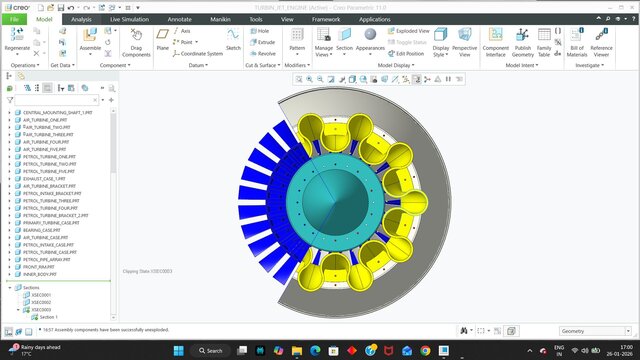Click the datum Axis tool
The width and height of the screenshot is (640, 360).
(x=182, y=31)
